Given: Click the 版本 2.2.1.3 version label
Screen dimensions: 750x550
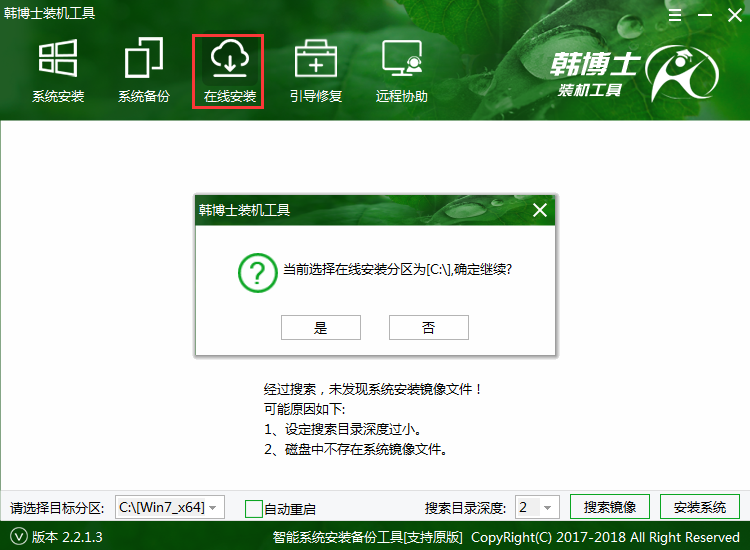Looking at the screenshot, I should tap(67, 537).
